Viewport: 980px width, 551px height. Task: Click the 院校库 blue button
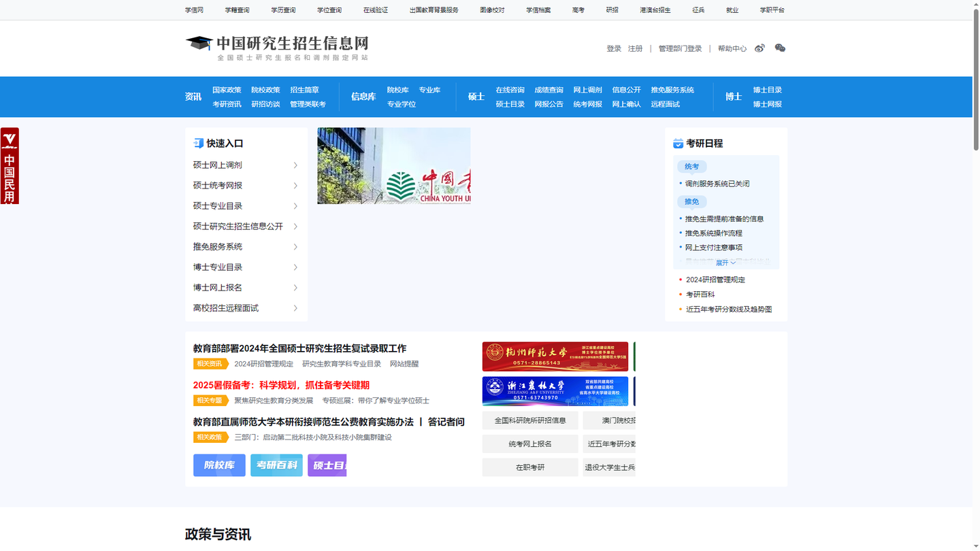click(x=219, y=465)
